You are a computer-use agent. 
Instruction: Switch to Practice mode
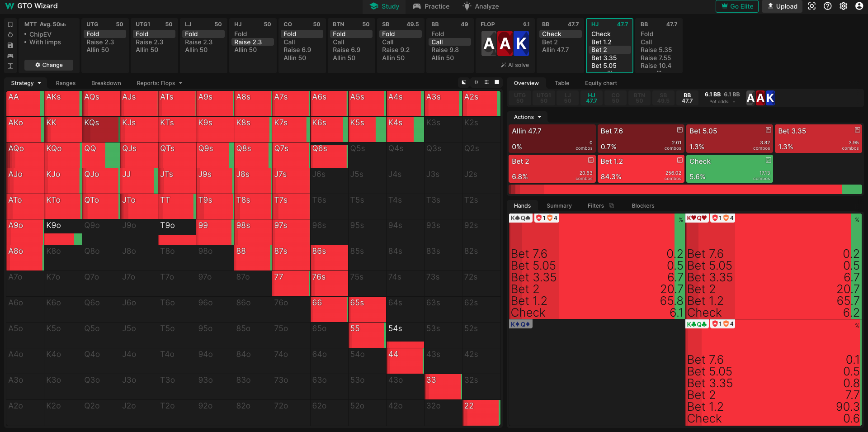431,6
